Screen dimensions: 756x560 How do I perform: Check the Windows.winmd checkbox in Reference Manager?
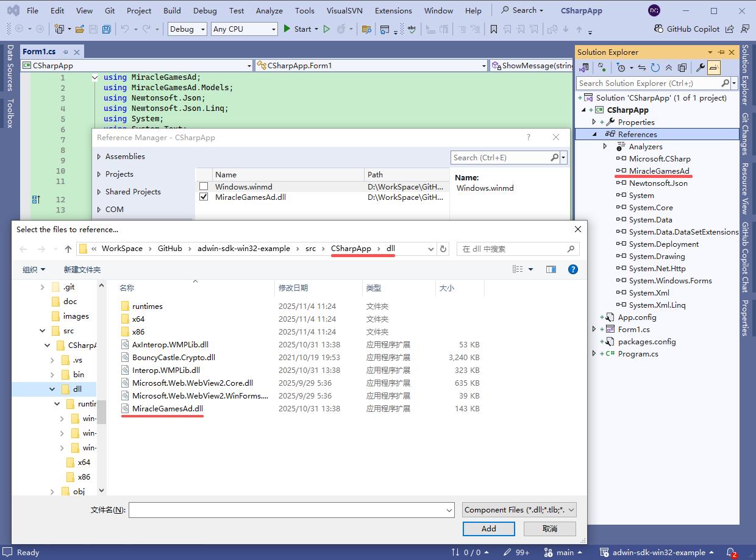tap(205, 186)
